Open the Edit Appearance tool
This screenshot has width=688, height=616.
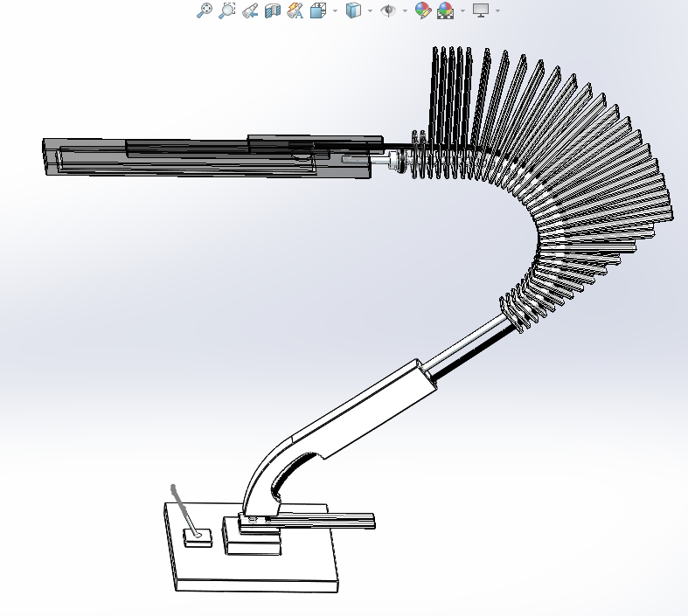coord(422,10)
